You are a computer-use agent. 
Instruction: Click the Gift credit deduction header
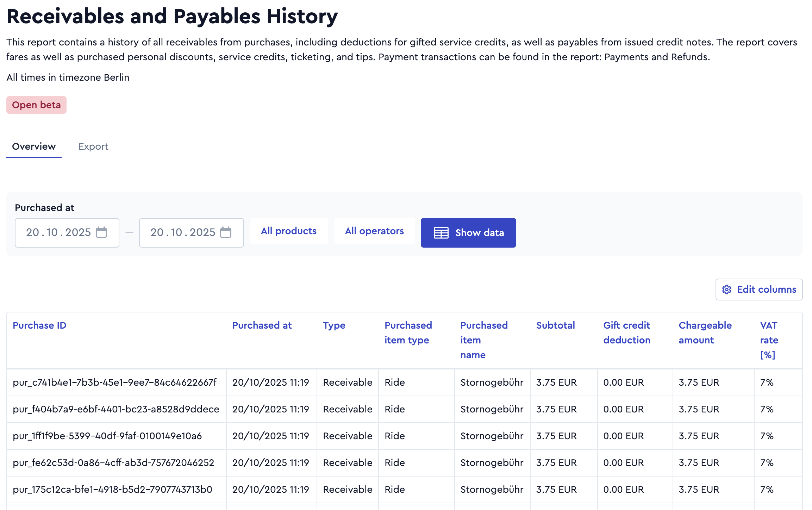click(x=627, y=333)
